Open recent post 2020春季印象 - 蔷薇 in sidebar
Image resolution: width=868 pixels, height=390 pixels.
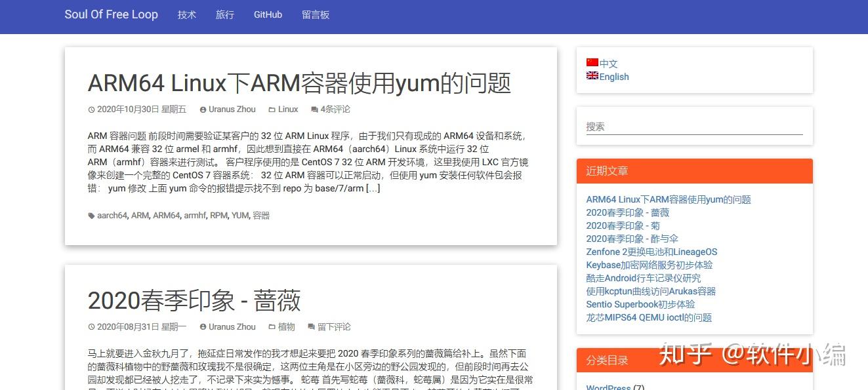point(628,213)
